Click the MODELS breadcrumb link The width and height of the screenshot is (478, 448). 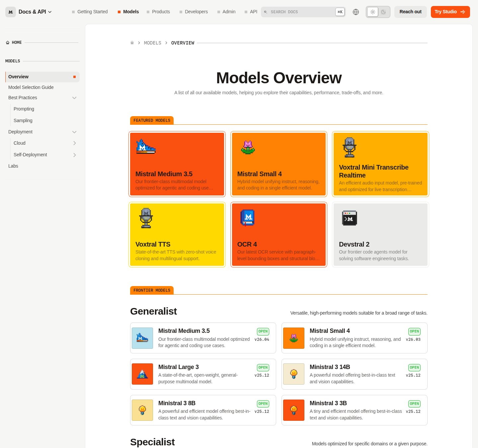pyautogui.click(x=153, y=43)
